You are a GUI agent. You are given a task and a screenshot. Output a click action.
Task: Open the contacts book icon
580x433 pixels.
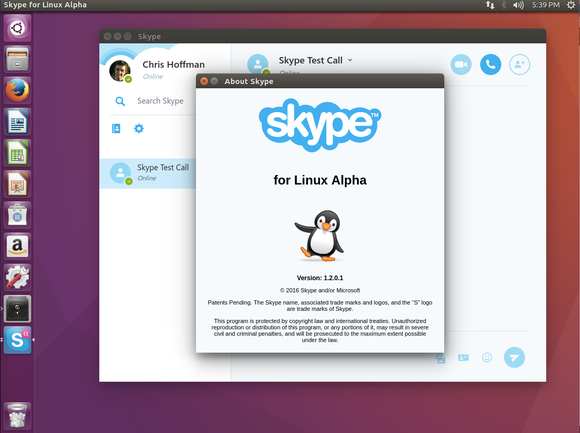point(116,128)
